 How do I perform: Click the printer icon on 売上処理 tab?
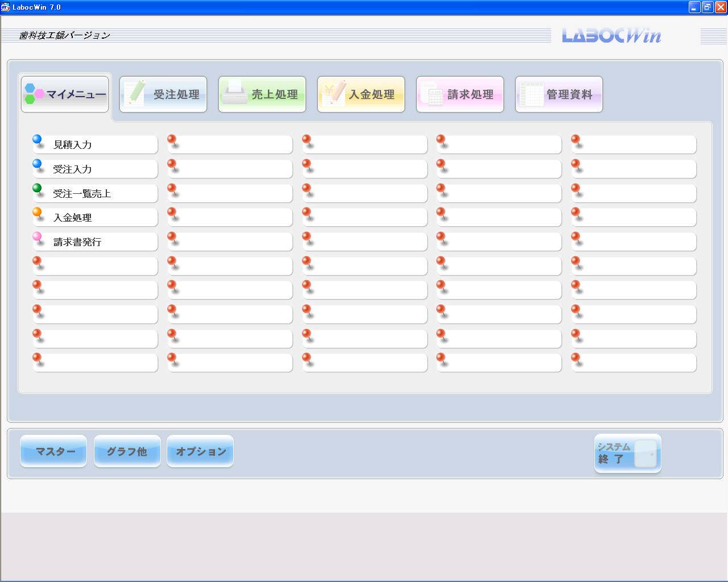(234, 93)
